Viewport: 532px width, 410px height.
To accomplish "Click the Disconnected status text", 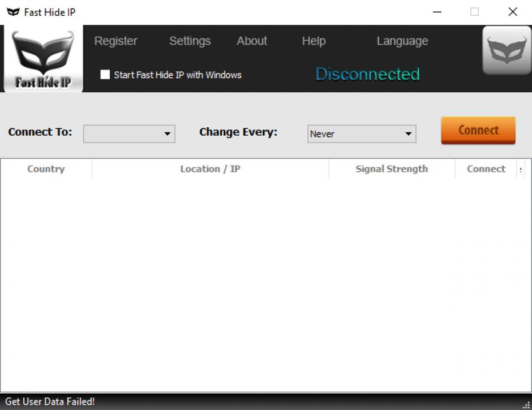I will coord(368,74).
